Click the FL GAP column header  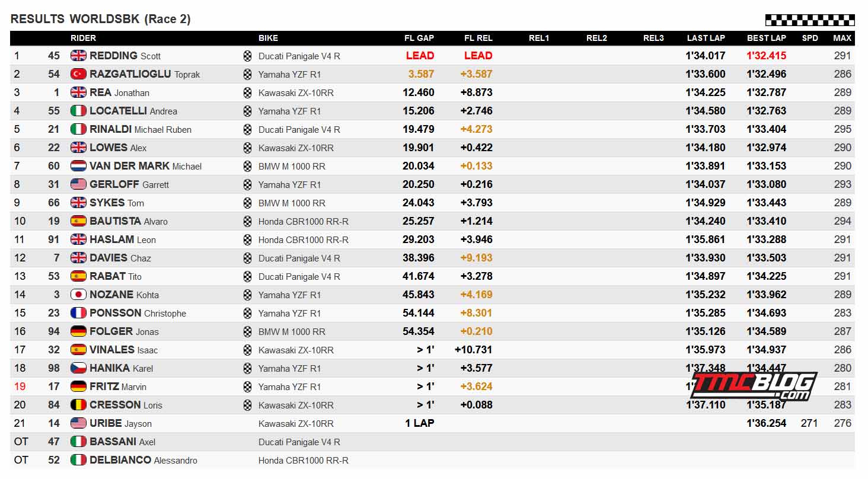point(419,38)
